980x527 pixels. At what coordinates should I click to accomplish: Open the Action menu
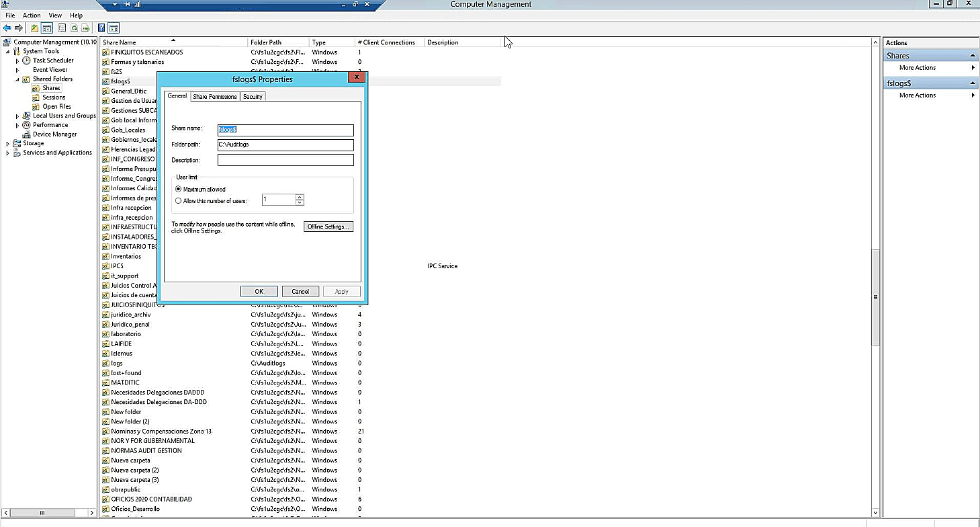[x=32, y=15]
